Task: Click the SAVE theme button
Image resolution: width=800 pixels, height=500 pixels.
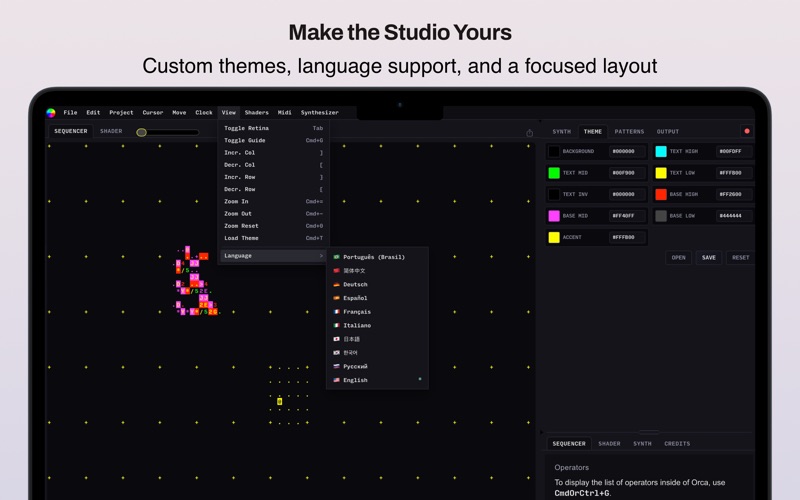Action: [709, 258]
